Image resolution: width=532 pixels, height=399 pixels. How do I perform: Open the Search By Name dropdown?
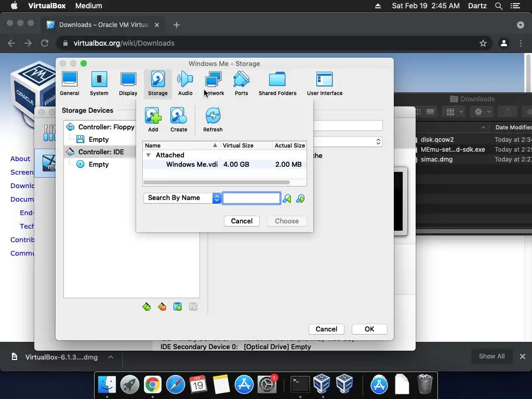click(182, 198)
